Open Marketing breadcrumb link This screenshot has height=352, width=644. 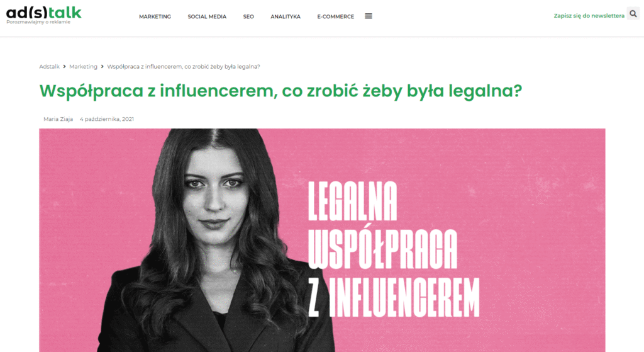click(x=84, y=67)
